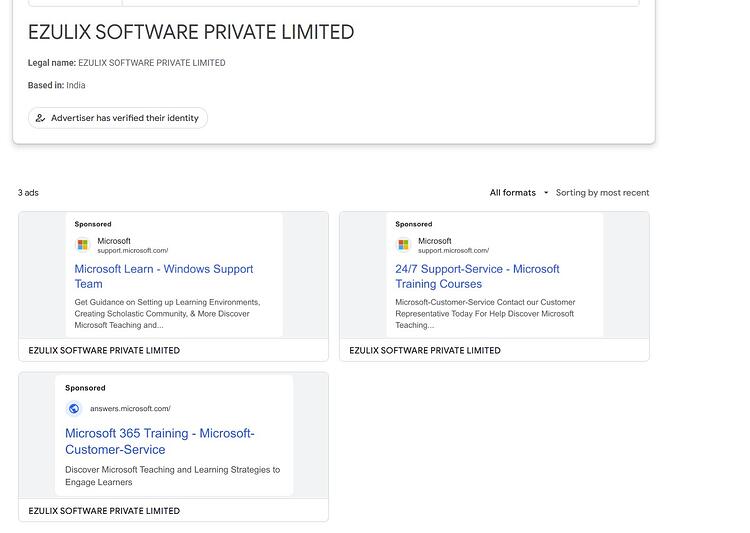This screenshot has height=533, width=750.
Task: Click the 'Legal name' line
Action: pyautogui.click(x=126, y=63)
